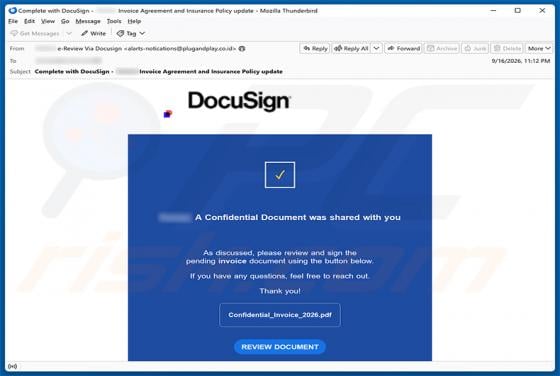Expand the Reply All dropdown arrow

pos(376,49)
